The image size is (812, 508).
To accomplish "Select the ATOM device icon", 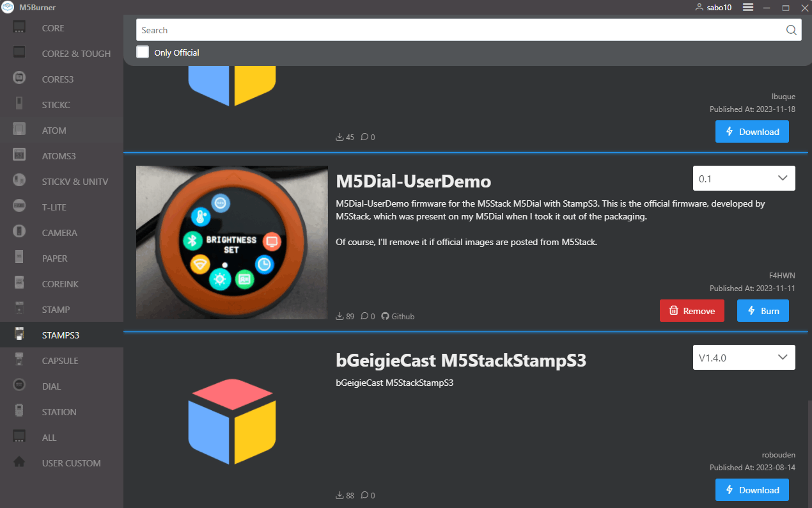I will click(19, 130).
